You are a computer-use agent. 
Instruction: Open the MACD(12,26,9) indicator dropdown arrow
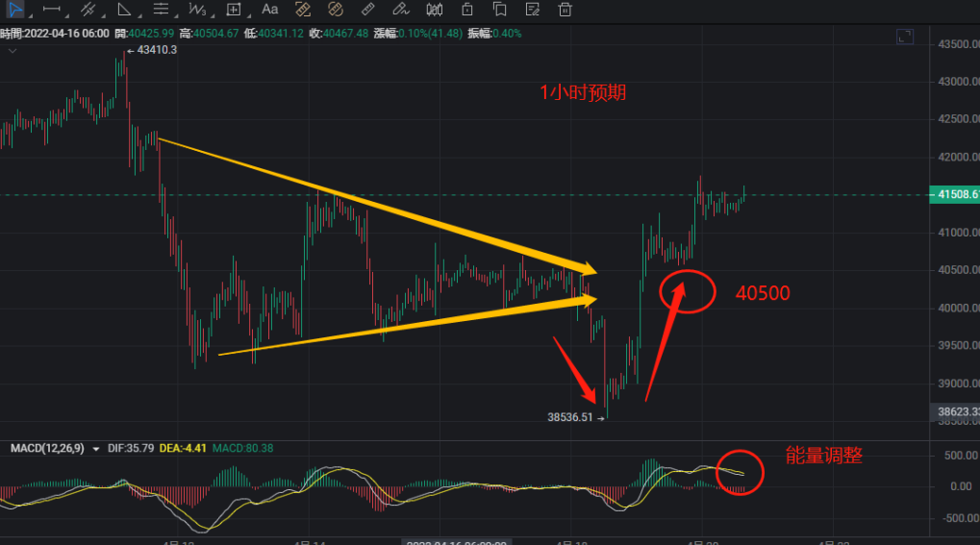[95, 449]
